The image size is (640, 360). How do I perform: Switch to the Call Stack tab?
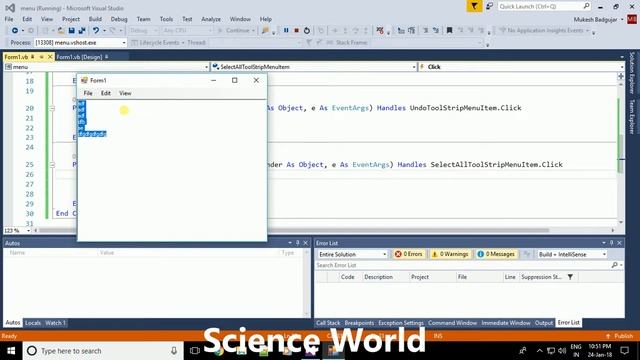pos(328,323)
